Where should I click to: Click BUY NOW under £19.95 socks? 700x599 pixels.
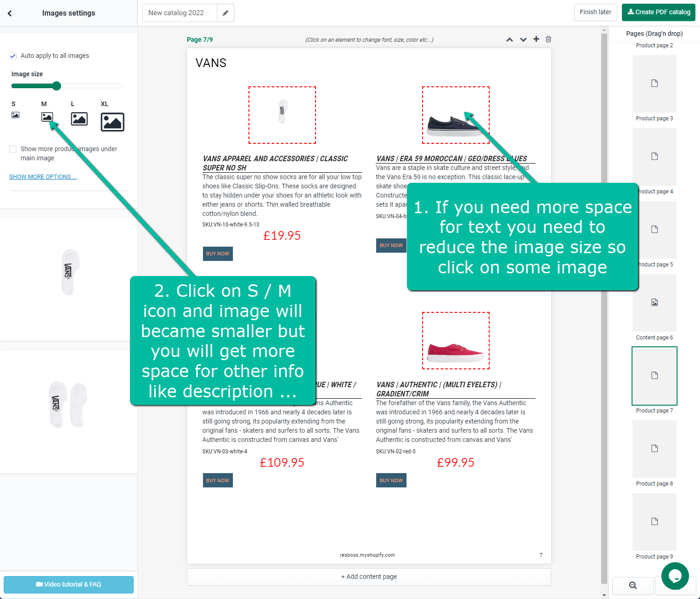[x=218, y=254]
